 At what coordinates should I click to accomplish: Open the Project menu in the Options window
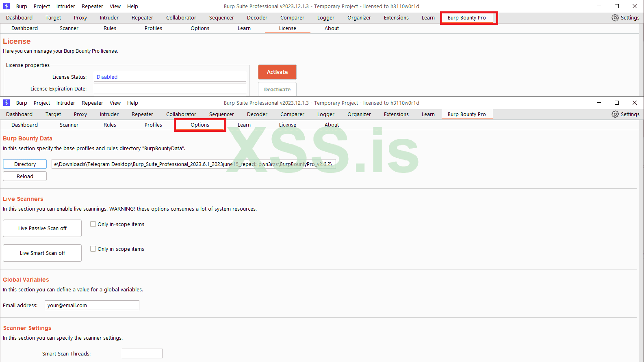[x=42, y=103]
